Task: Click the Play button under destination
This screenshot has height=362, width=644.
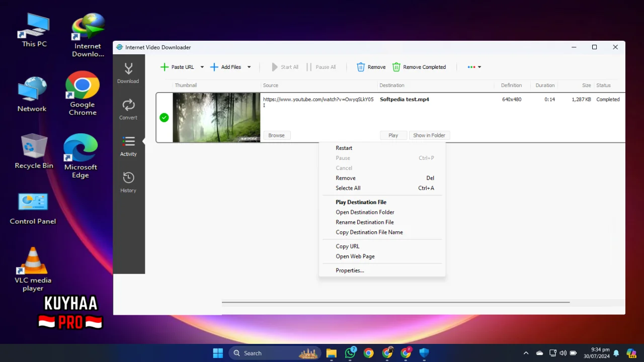Action: [x=393, y=135]
